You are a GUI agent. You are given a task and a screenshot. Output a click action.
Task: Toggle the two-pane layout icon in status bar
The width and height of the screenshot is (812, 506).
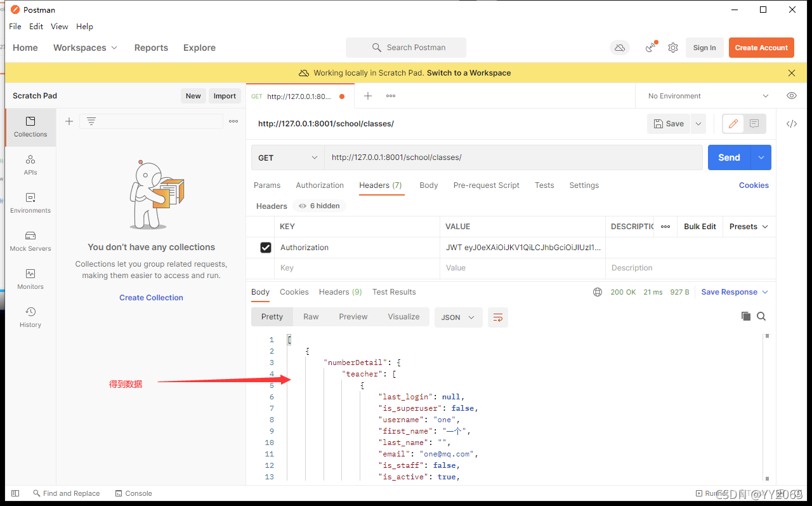point(15,493)
